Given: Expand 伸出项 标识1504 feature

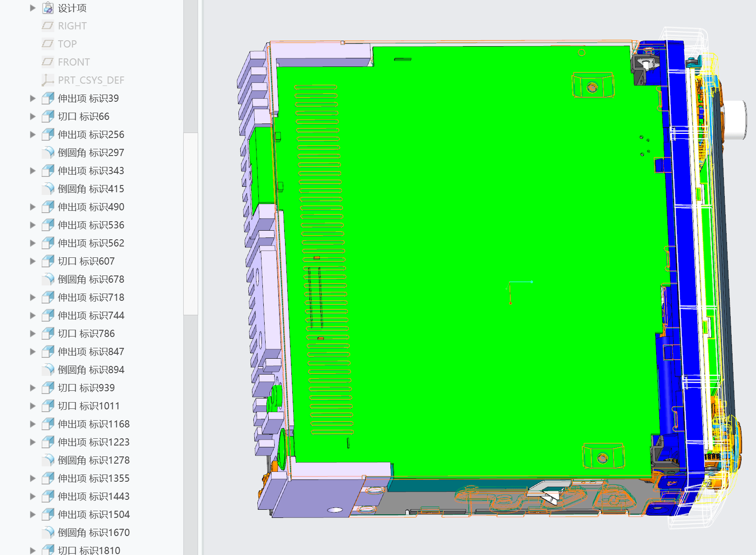Looking at the screenshot, I should click(33, 514).
